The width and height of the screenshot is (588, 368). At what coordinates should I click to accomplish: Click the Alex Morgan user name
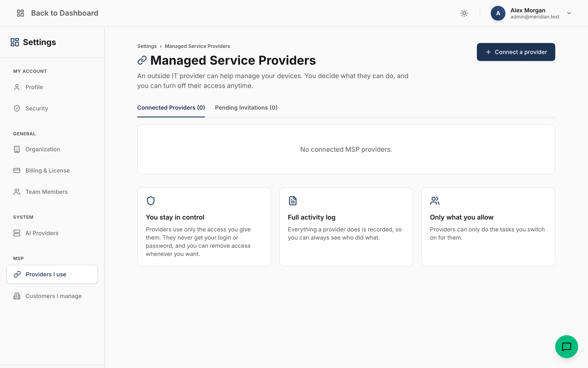(528, 10)
